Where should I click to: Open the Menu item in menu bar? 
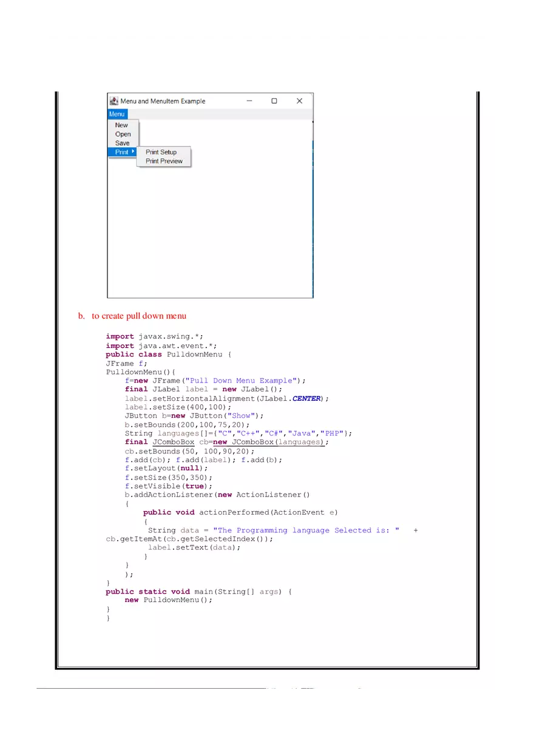[x=117, y=114]
